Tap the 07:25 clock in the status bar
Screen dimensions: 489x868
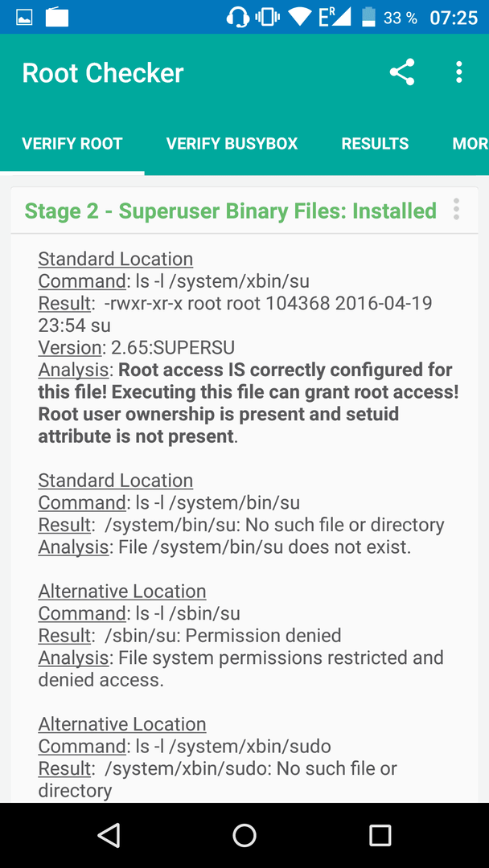coord(454,18)
